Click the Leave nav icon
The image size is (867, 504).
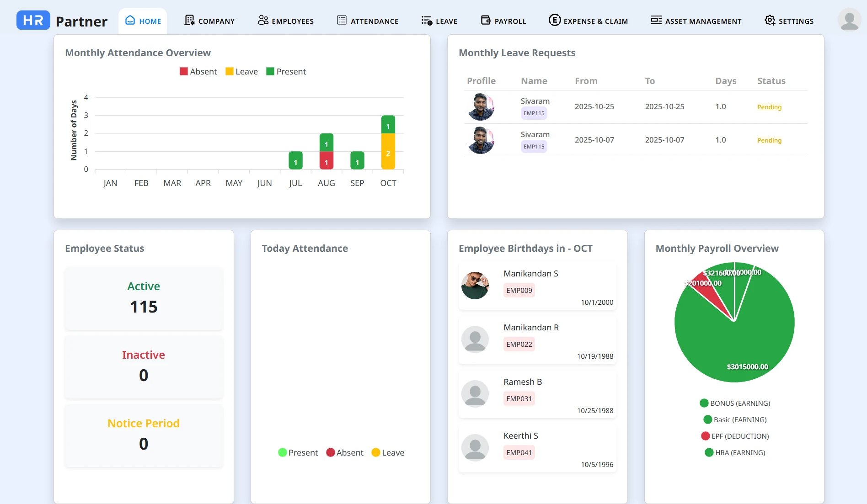point(427,21)
